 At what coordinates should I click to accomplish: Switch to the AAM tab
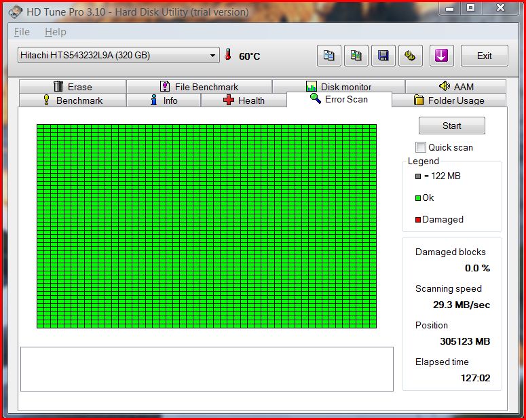(455, 87)
